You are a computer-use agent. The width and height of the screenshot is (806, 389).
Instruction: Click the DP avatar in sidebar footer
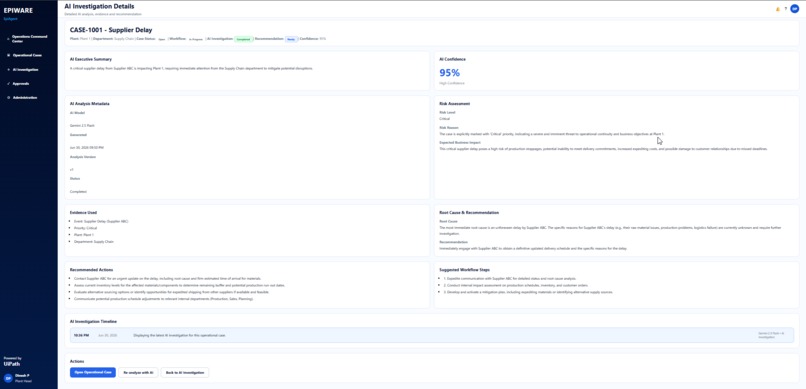pos(8,378)
